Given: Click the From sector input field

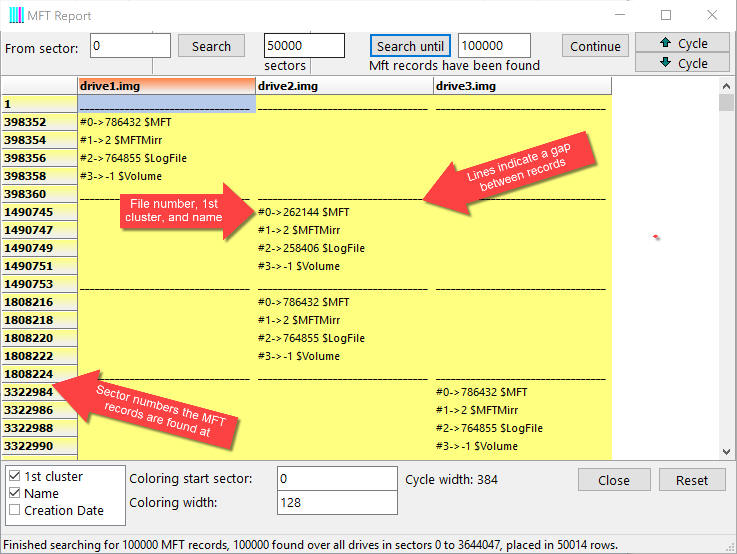Looking at the screenshot, I should point(130,46).
